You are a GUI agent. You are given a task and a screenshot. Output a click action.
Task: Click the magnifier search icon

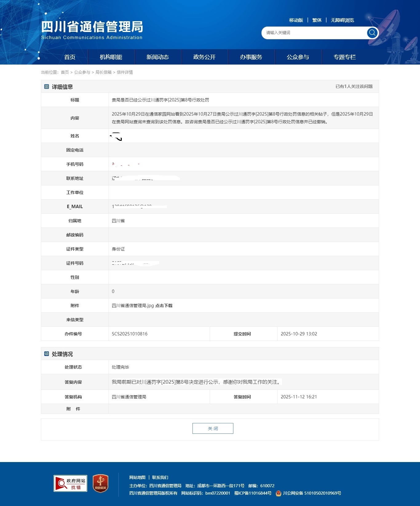pyautogui.click(x=372, y=33)
